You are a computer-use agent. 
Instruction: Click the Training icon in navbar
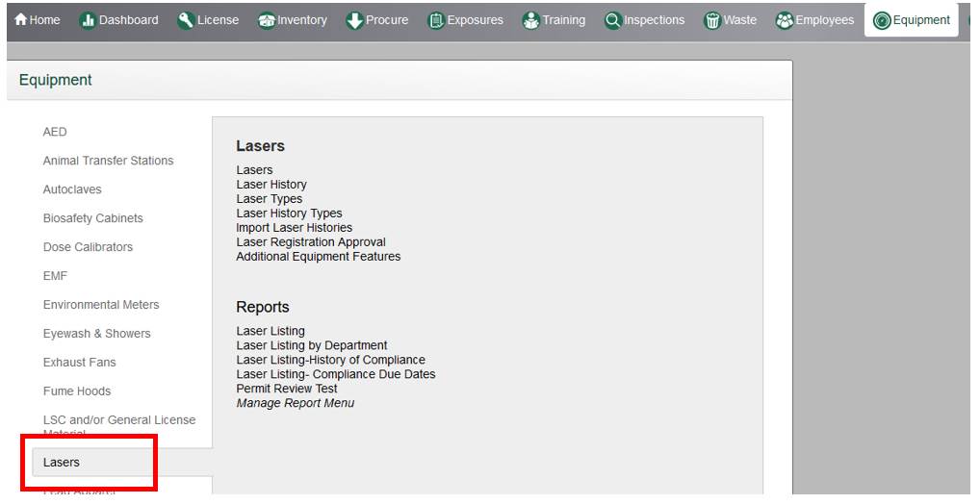tap(529, 20)
